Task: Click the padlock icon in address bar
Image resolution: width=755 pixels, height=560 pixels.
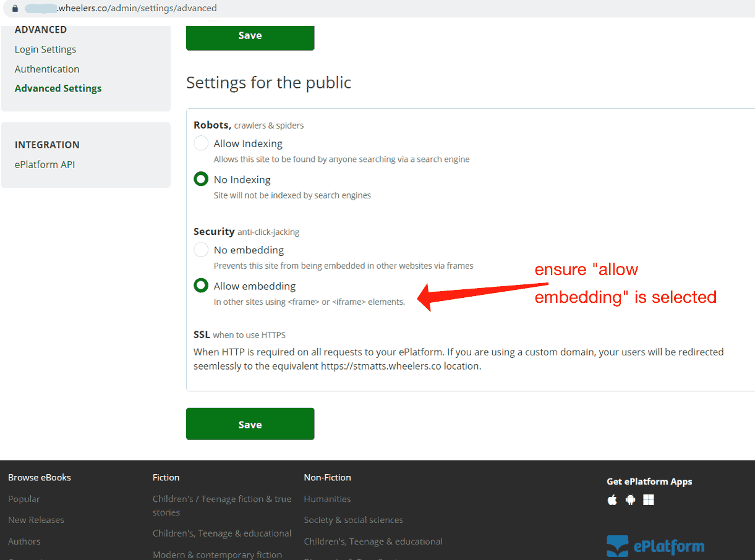Action: click(x=15, y=9)
